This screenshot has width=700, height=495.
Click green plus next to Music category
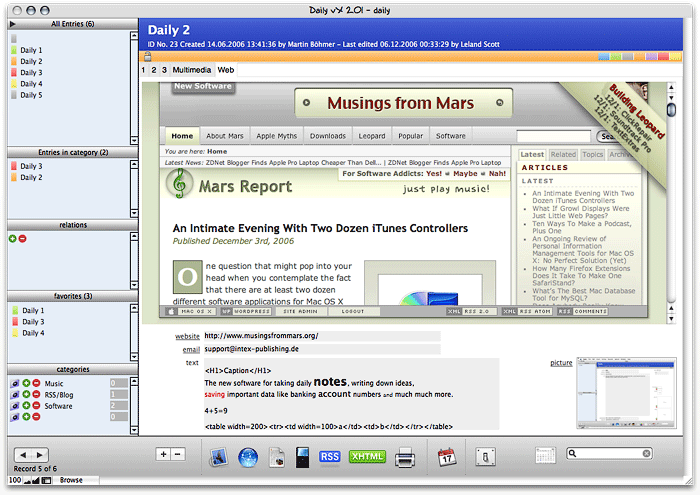26,383
